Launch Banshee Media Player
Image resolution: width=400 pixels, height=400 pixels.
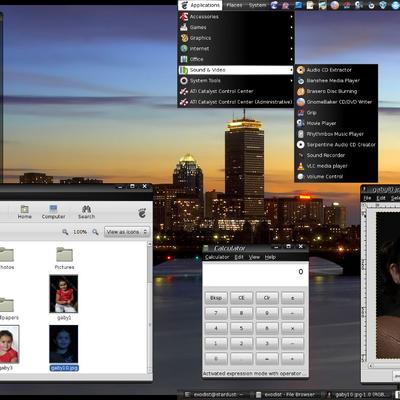click(336, 81)
